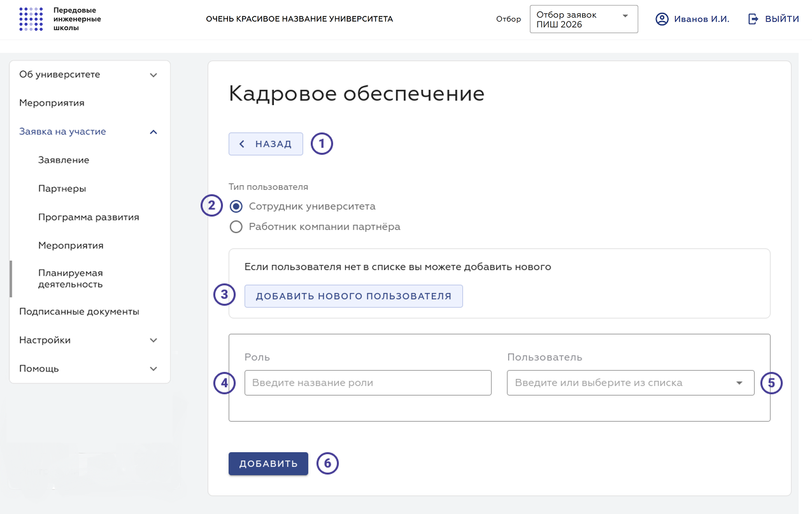Click the Заявка на участие sidebar label
This screenshot has height=514, width=812.
[62, 132]
